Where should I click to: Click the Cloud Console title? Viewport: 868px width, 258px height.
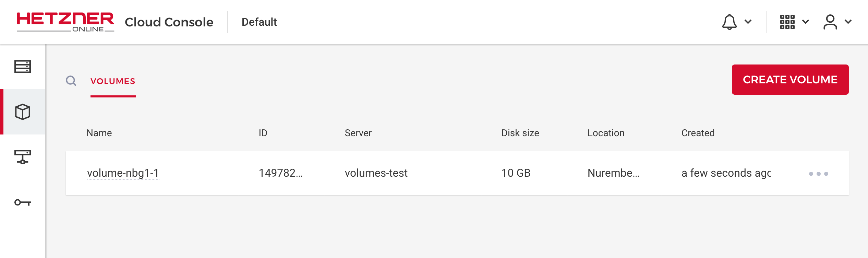[169, 22]
